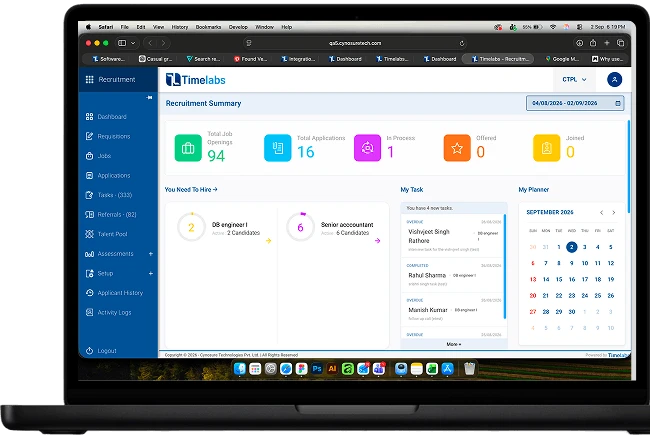The width and height of the screenshot is (650, 435).
Task: Open the Recruitment apps grid icon
Action: click(x=89, y=80)
